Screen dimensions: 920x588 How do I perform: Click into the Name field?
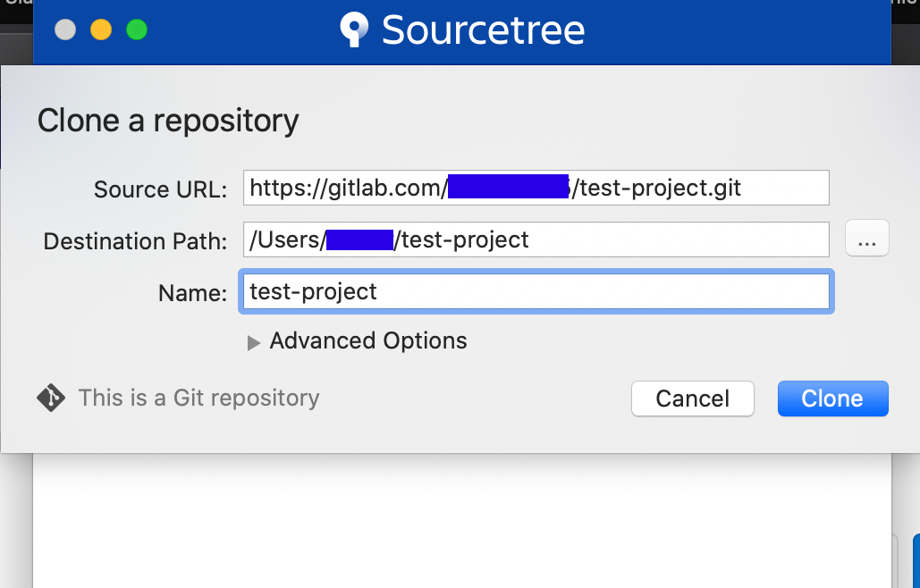[x=536, y=291]
